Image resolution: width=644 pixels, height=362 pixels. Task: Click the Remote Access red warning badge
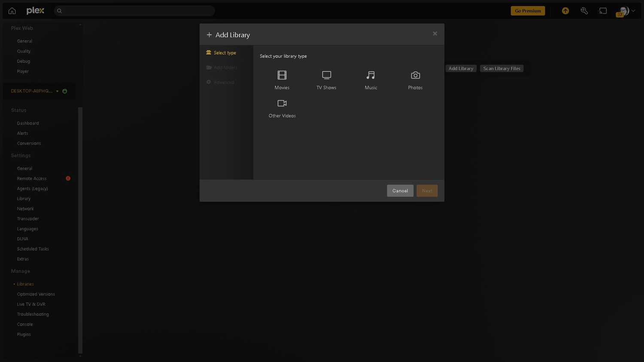[68, 178]
